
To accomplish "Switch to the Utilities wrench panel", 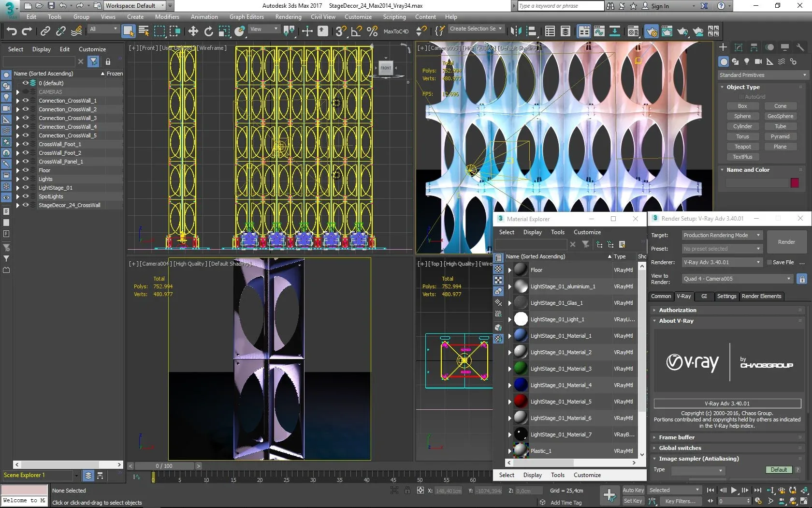I will tap(800, 47).
